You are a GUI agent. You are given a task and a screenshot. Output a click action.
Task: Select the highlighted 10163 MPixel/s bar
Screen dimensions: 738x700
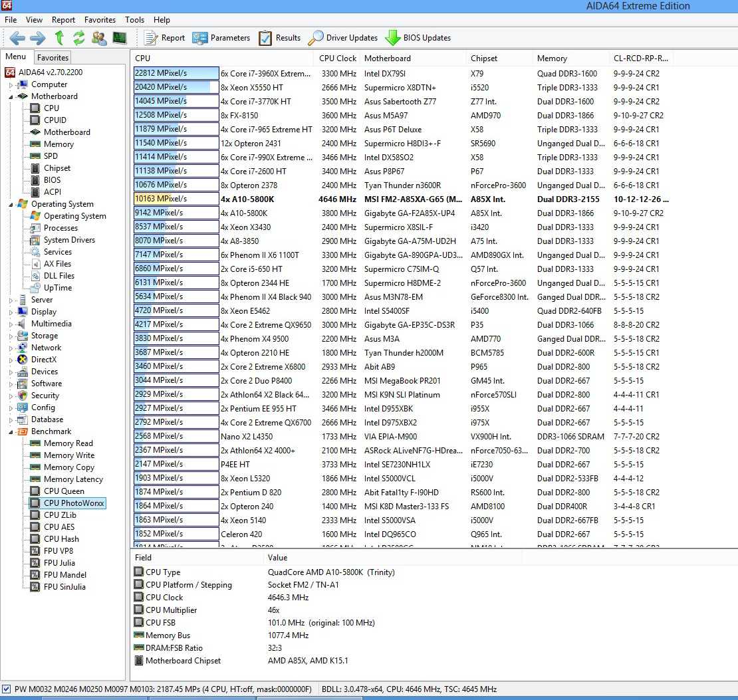(176, 199)
